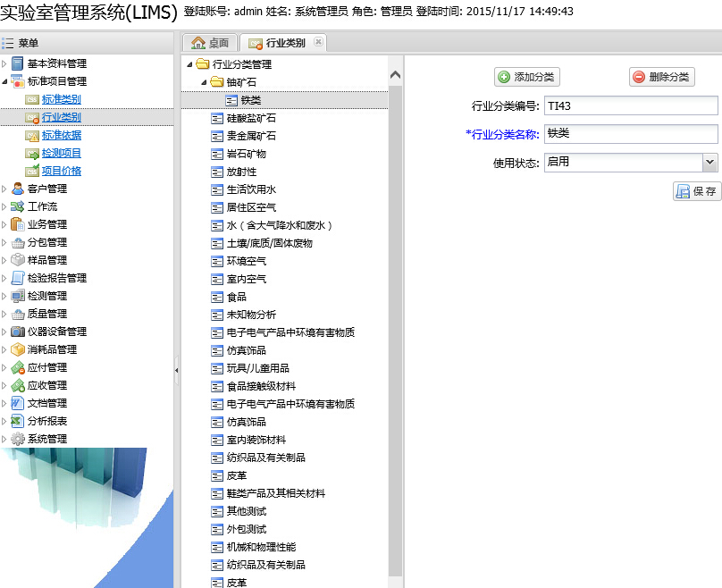This screenshot has height=588, width=722.
Task: Click the 消耗品管理 box icon
Action: pyautogui.click(x=18, y=349)
